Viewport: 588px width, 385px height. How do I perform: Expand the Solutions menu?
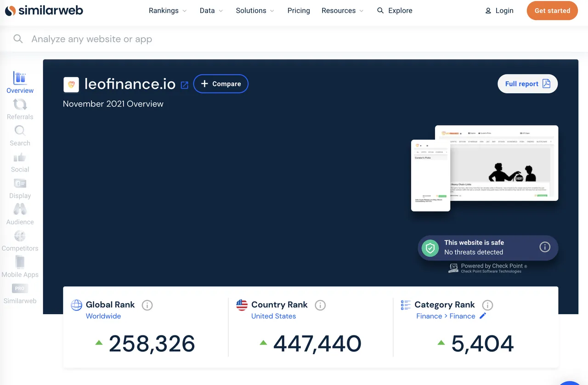point(255,11)
